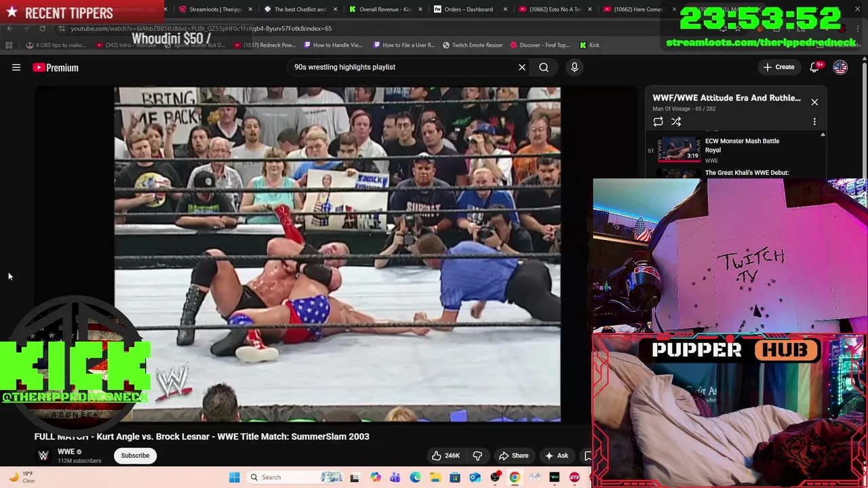Go back with browser back arrow
Viewport: 868px width, 488px height.
point(9,28)
